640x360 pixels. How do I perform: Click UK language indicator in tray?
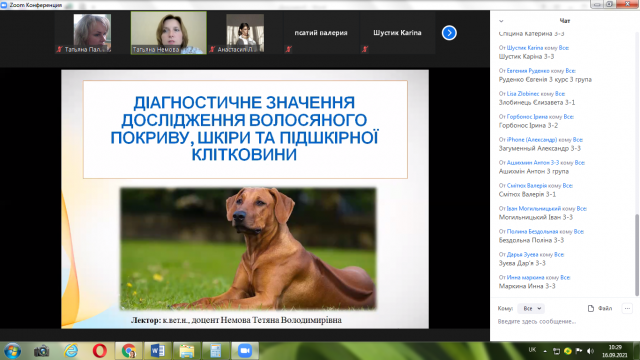click(532, 350)
